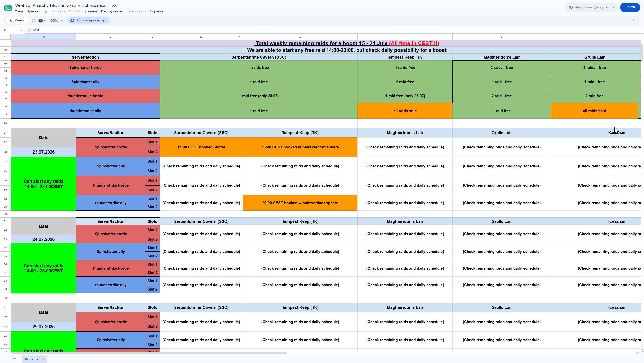Click cell '20:00 CEST booked wlock+verdant sphere'
The image size is (644, 363).
[x=300, y=203]
